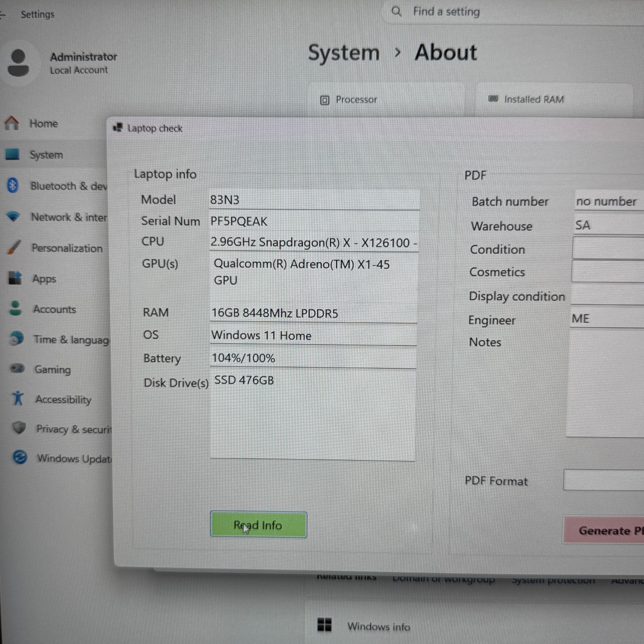The image size is (644, 644).
Task: Click the Installed RAM card in About
Action: pyautogui.click(x=554, y=99)
